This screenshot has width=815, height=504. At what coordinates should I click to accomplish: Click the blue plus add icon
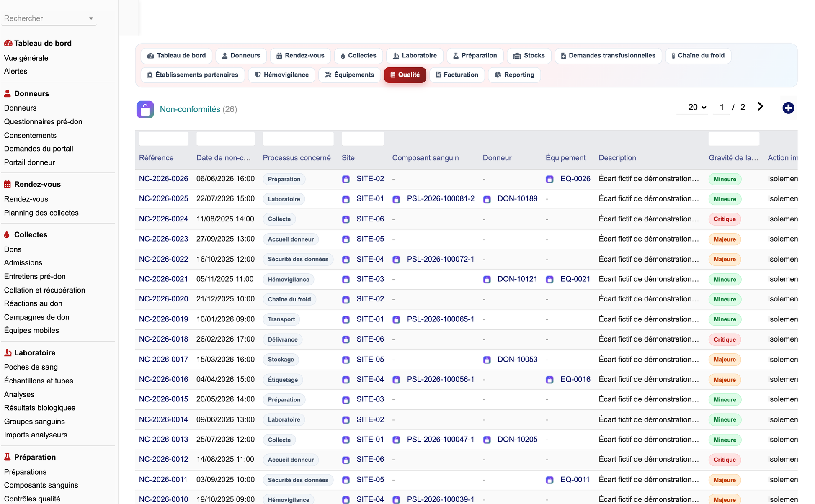[788, 108]
